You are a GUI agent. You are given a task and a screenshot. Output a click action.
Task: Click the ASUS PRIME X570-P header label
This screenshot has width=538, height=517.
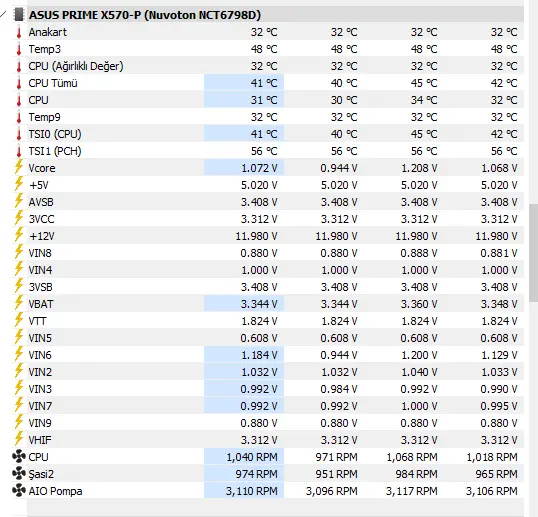point(145,15)
